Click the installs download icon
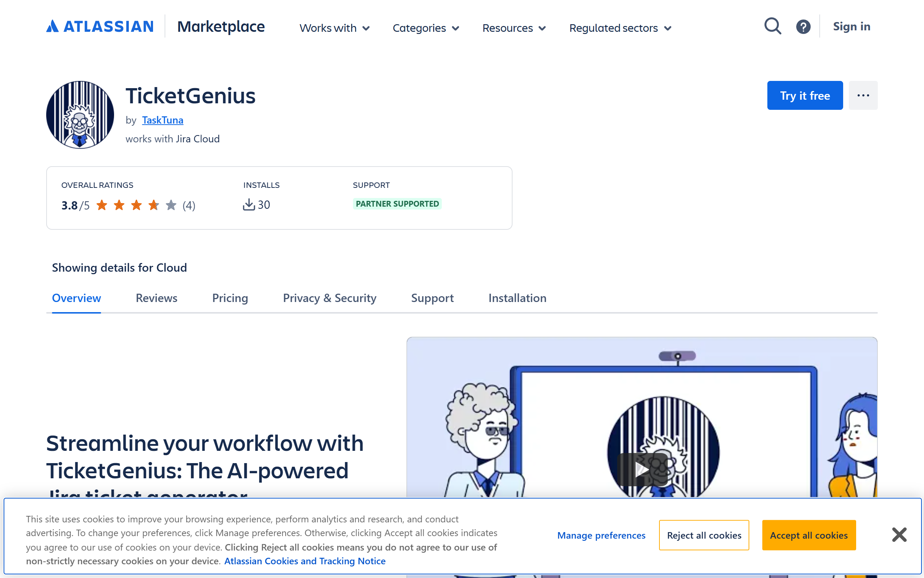924x578 pixels. point(249,204)
